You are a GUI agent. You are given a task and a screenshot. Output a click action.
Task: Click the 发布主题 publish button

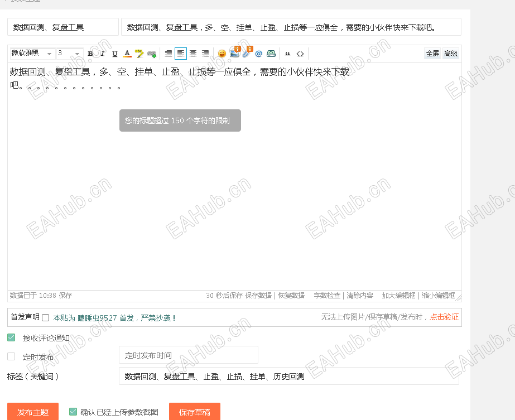(33, 412)
